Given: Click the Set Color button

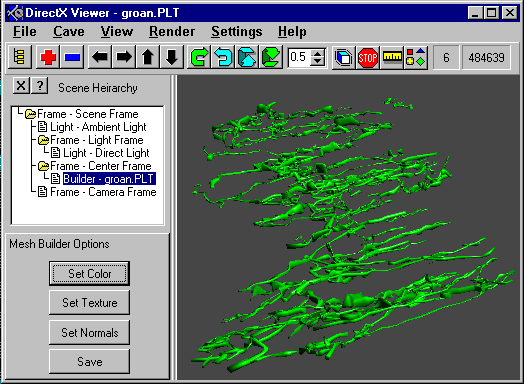Looking at the screenshot, I should 89,274.
